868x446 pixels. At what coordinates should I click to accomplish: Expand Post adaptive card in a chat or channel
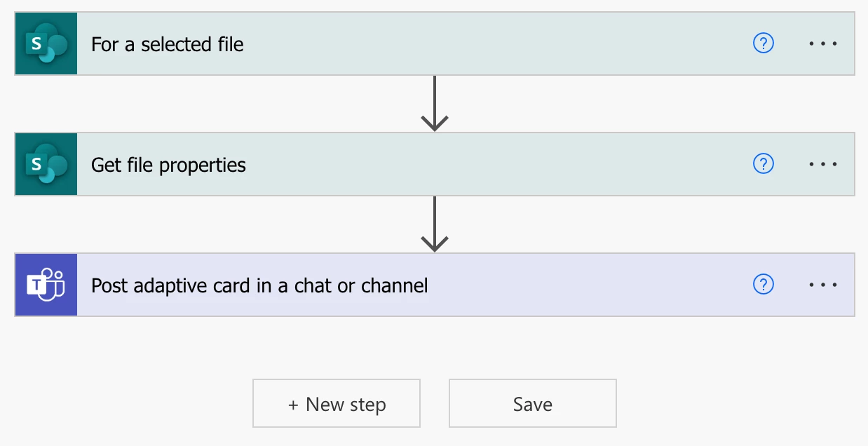click(x=435, y=285)
